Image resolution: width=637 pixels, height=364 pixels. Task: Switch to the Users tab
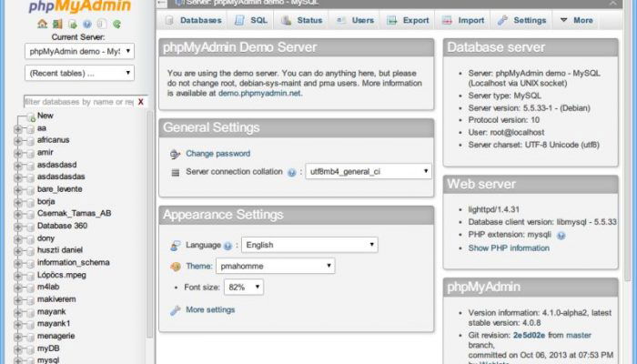(355, 20)
